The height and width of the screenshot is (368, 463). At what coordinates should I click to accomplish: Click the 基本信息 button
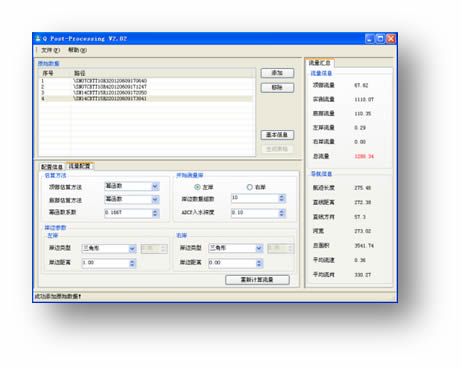(277, 135)
